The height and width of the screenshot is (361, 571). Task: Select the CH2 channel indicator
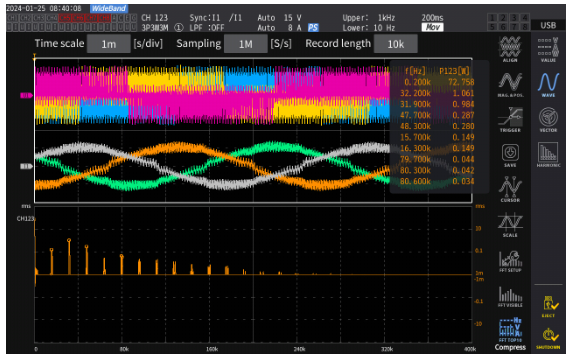pyautogui.click(x=25, y=17)
